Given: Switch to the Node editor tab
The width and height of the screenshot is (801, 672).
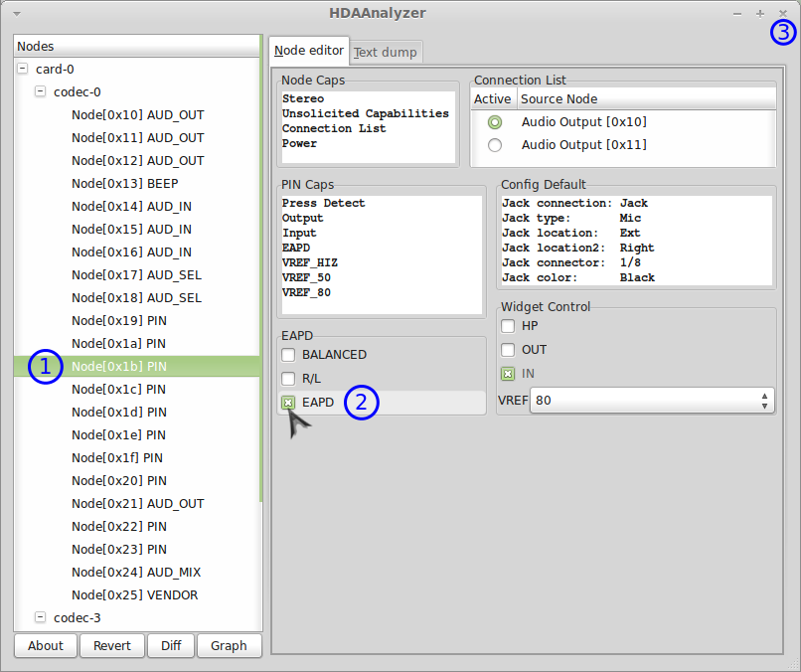Looking at the screenshot, I should (309, 51).
